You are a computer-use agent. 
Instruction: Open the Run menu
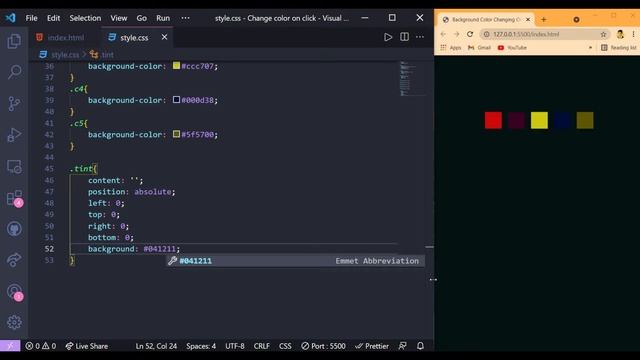click(163, 18)
